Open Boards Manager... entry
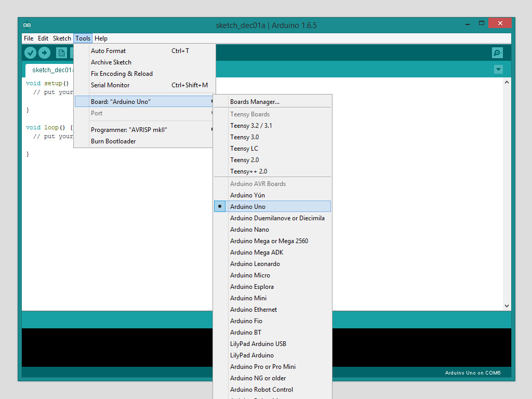This screenshot has height=399, width=532. click(x=272, y=102)
